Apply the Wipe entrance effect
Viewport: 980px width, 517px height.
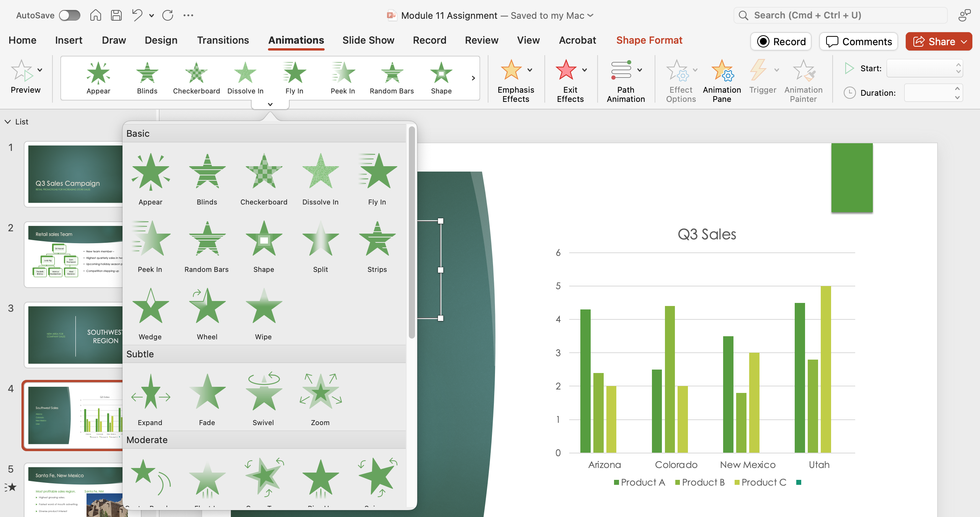pyautogui.click(x=264, y=314)
